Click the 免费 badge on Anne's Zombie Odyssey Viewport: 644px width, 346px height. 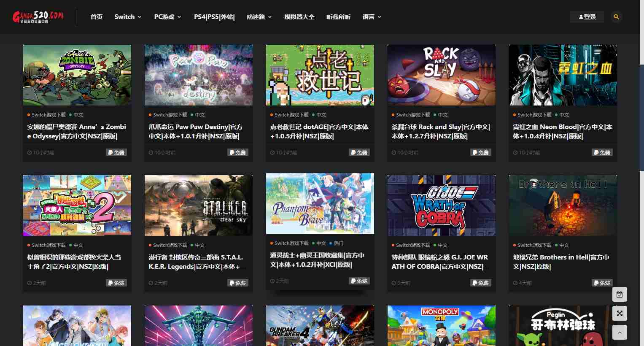click(116, 153)
